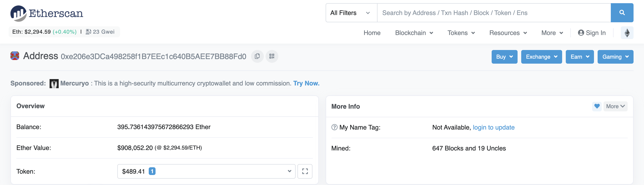Expand the Exchange dropdown

[541, 57]
